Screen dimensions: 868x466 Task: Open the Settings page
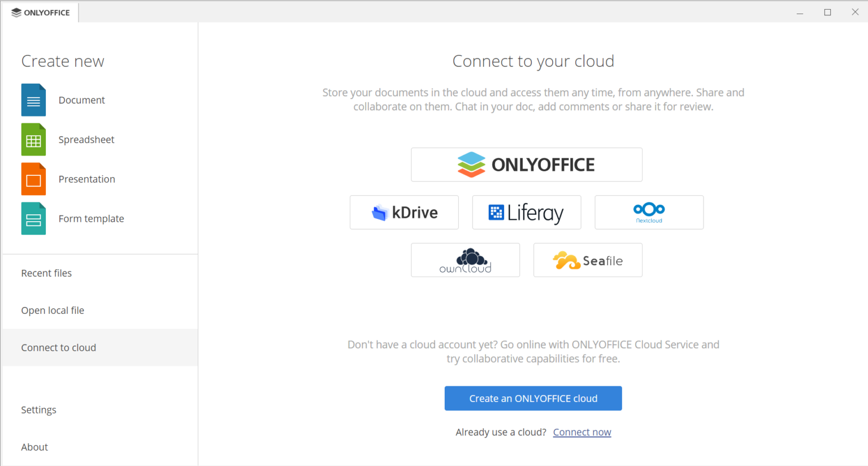click(x=38, y=409)
